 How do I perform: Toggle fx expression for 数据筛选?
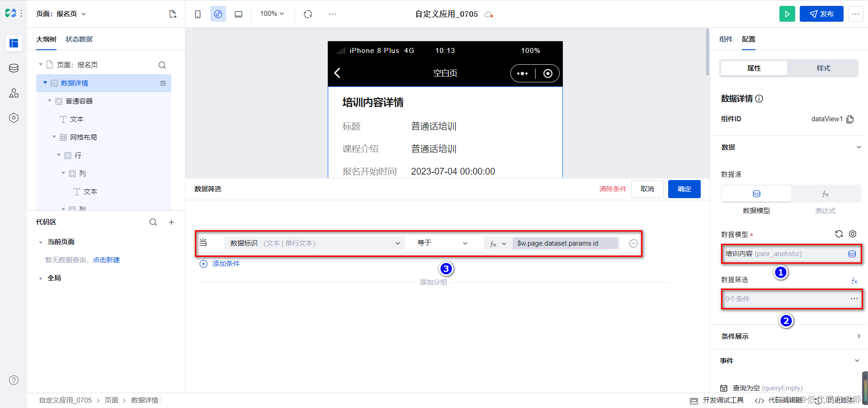[854, 280]
